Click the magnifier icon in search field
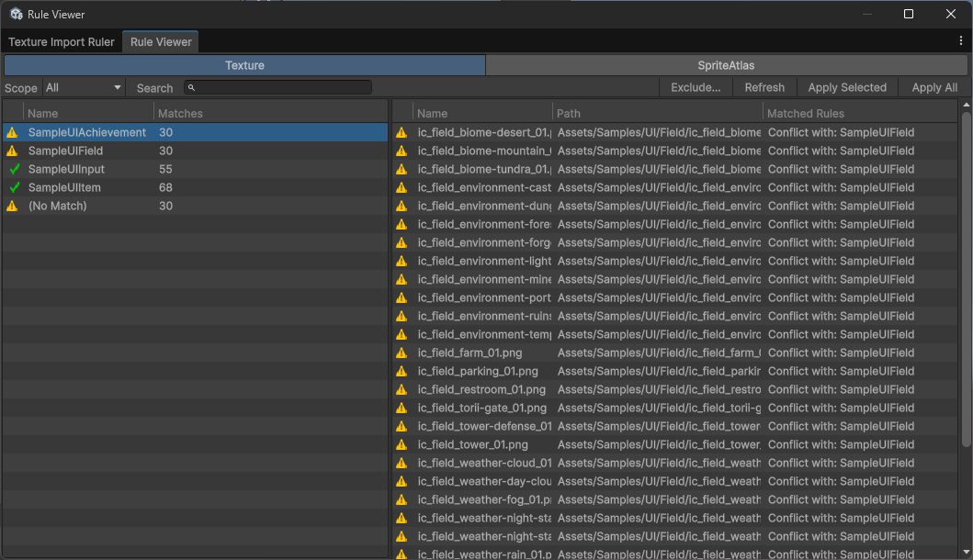 pyautogui.click(x=192, y=88)
